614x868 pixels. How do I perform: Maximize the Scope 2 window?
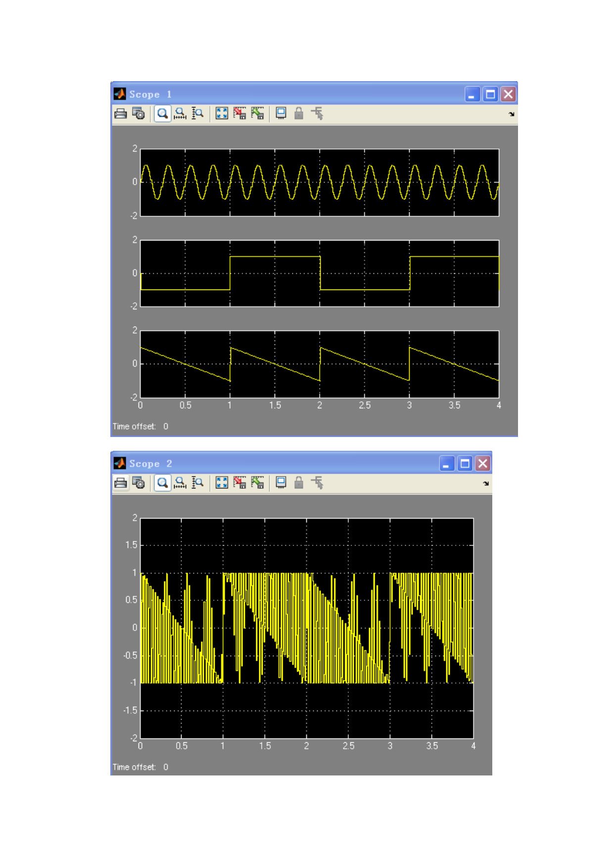(465, 464)
